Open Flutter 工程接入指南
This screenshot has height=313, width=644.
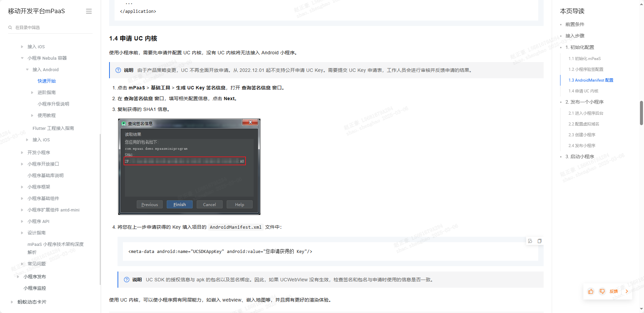[x=53, y=128]
